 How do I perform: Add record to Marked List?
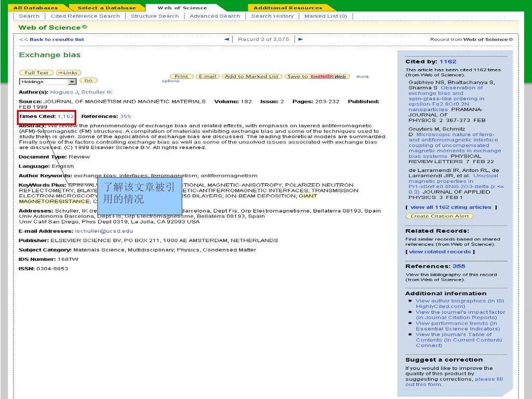pyautogui.click(x=251, y=76)
